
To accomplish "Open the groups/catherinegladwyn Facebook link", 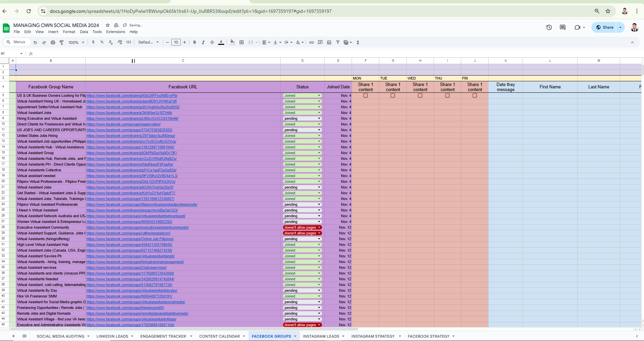I will [x=128, y=233].
